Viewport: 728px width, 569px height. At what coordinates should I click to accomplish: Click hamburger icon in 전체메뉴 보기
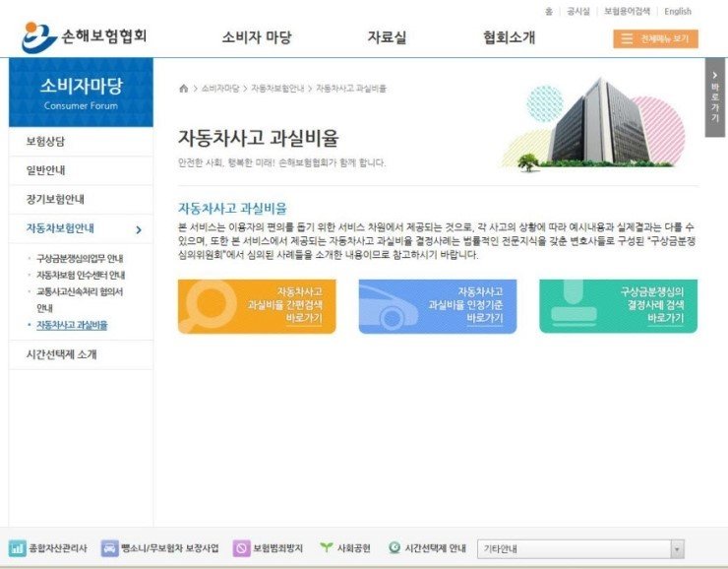tap(627, 38)
